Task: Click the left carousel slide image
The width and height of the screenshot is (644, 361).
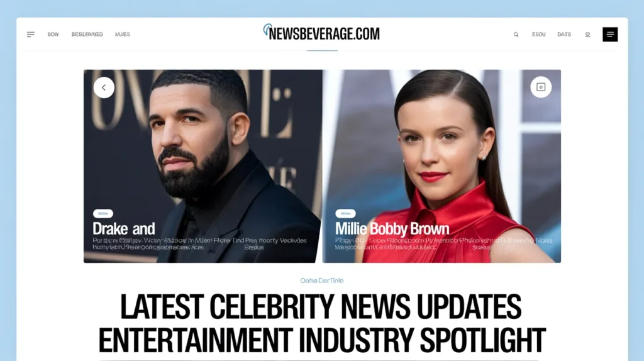Action: point(203,166)
